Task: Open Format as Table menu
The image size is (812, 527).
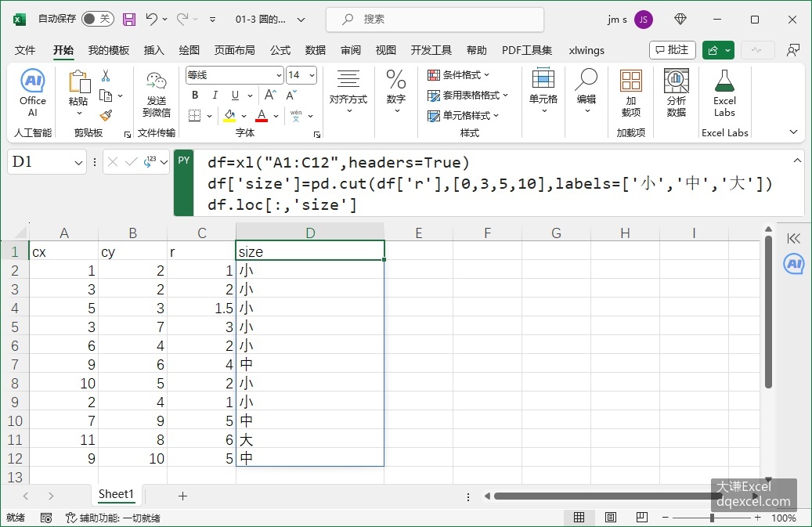Action: click(x=467, y=96)
